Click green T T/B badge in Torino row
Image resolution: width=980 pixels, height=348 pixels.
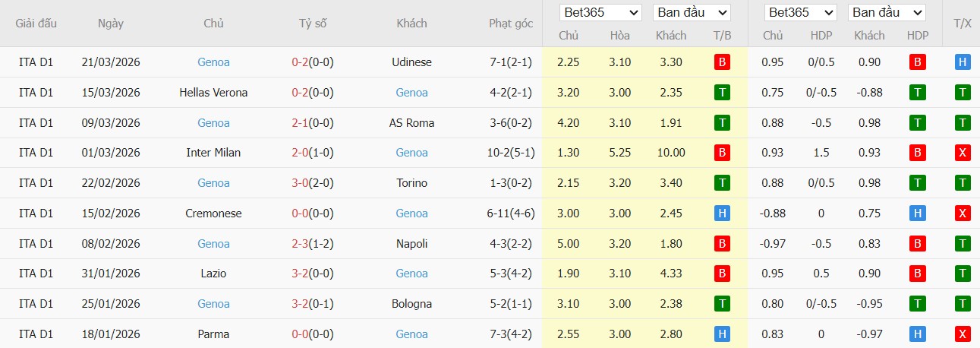click(722, 183)
